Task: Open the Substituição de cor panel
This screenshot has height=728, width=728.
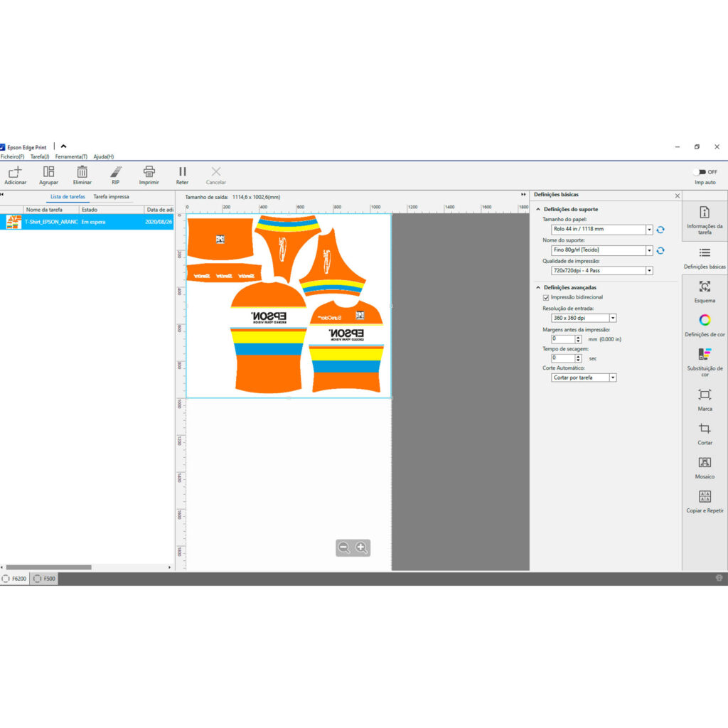Action: tap(705, 353)
